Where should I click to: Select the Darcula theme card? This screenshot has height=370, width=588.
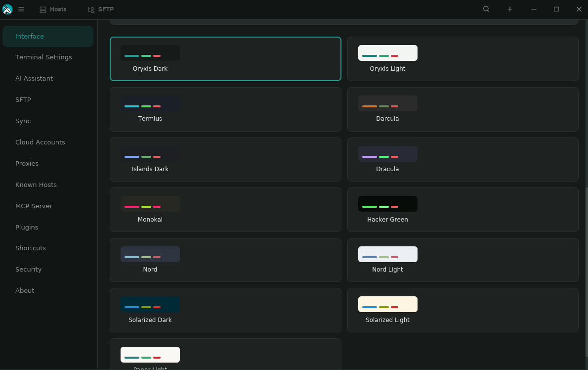(463, 110)
